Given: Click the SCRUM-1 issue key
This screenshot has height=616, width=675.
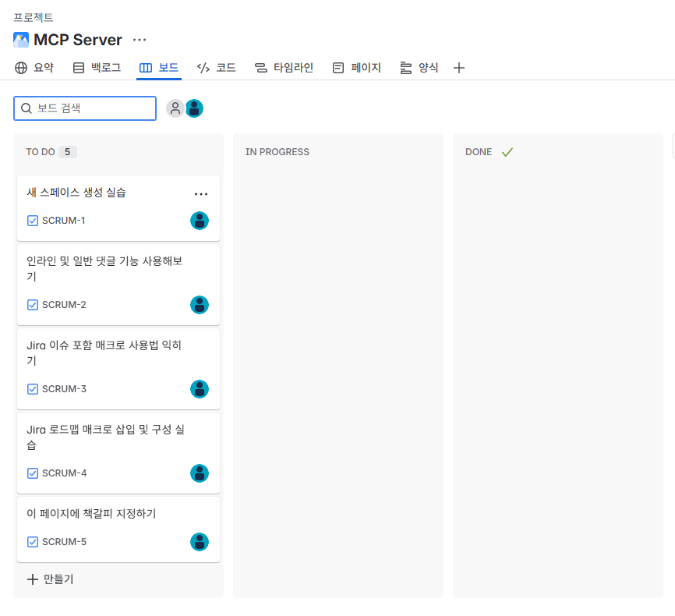Looking at the screenshot, I should (63, 221).
